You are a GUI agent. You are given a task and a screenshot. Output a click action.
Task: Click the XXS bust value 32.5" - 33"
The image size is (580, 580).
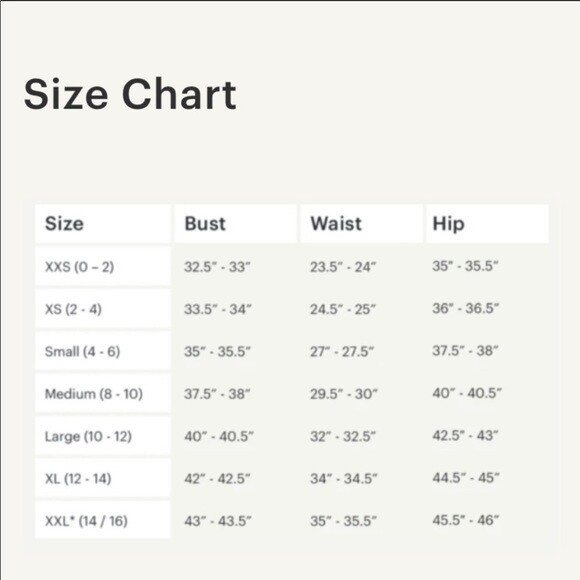pyautogui.click(x=218, y=267)
